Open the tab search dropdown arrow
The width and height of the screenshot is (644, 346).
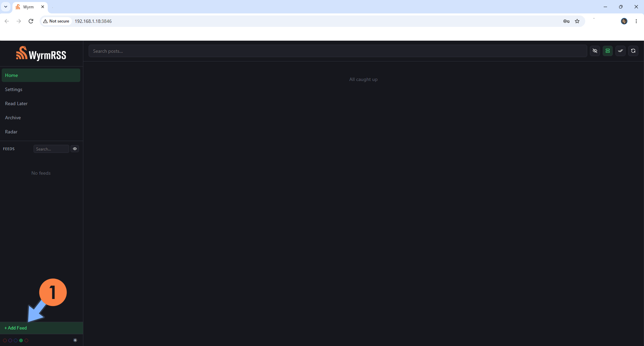tap(6, 7)
